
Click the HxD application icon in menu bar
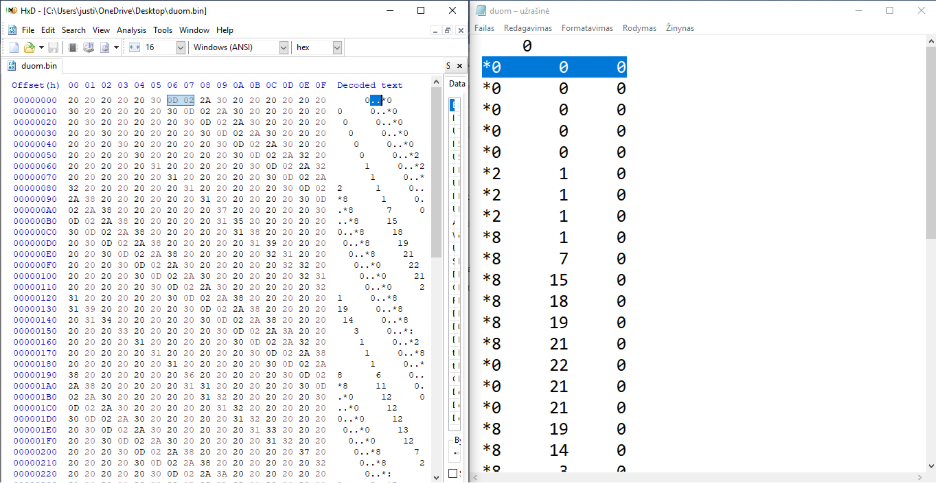point(11,30)
